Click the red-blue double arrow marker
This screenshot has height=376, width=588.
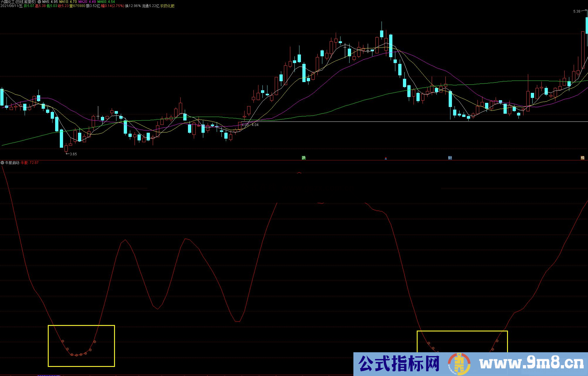point(386,158)
